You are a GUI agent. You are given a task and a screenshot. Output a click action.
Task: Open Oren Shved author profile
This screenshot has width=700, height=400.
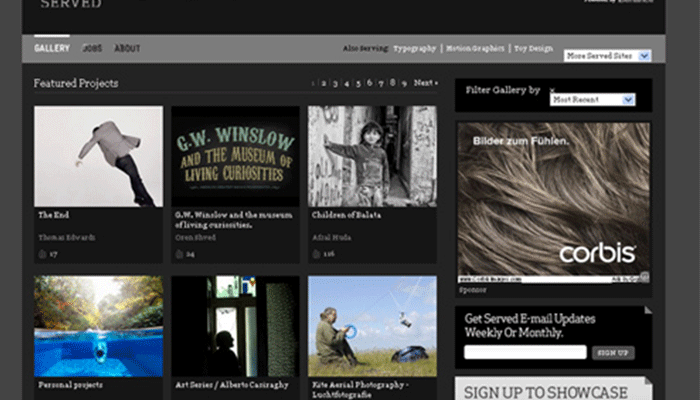click(196, 238)
